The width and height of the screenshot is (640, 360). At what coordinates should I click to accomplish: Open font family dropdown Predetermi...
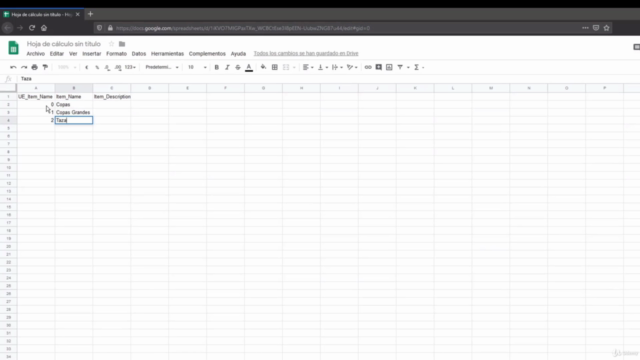tap(162, 67)
